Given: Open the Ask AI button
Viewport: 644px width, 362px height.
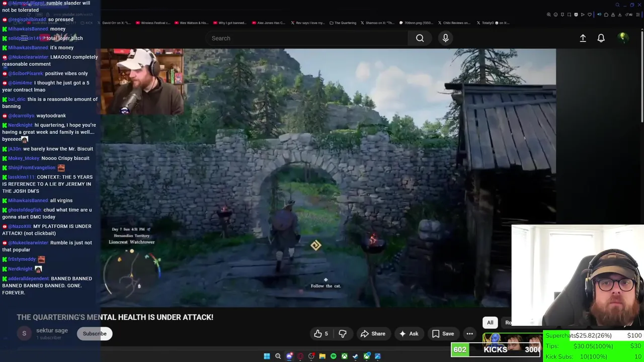Looking at the screenshot, I should coord(409,334).
